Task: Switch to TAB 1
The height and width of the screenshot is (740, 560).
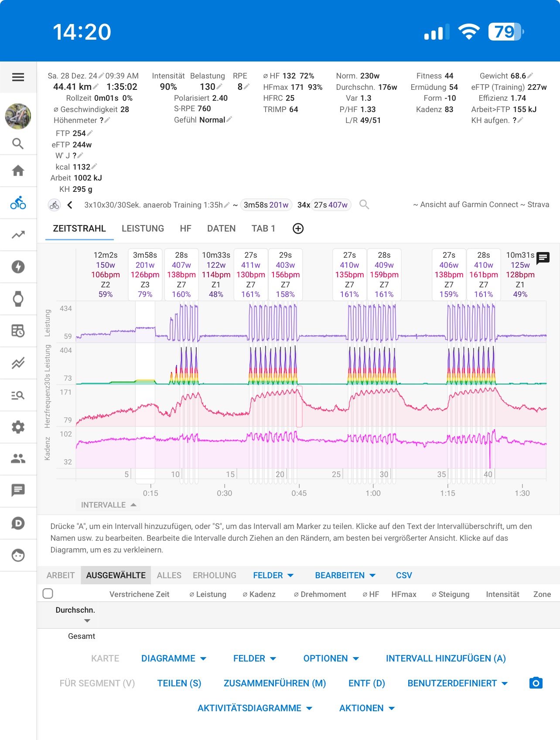Action: pos(263,228)
